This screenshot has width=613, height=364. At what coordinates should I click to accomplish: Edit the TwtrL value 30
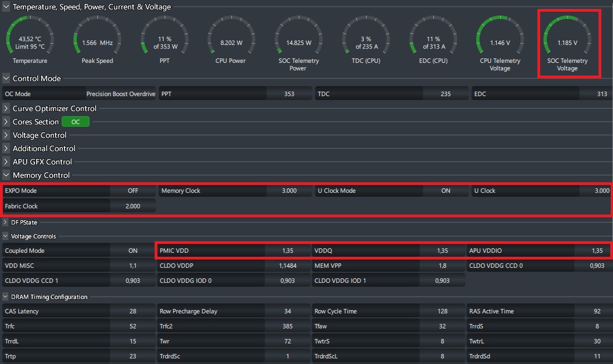click(x=594, y=341)
